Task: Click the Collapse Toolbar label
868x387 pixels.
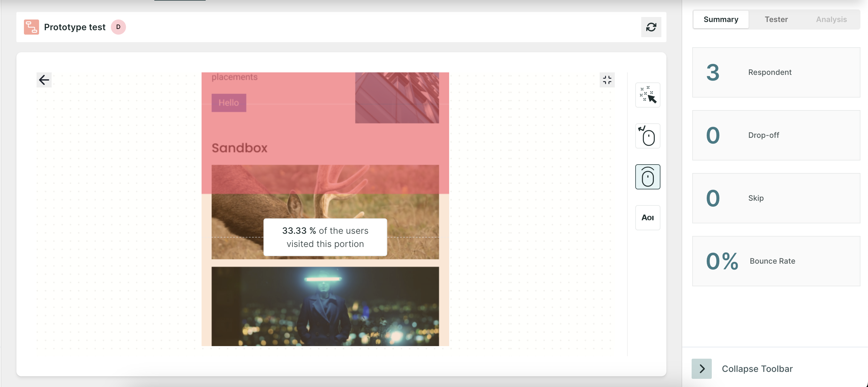Action: pyautogui.click(x=757, y=369)
